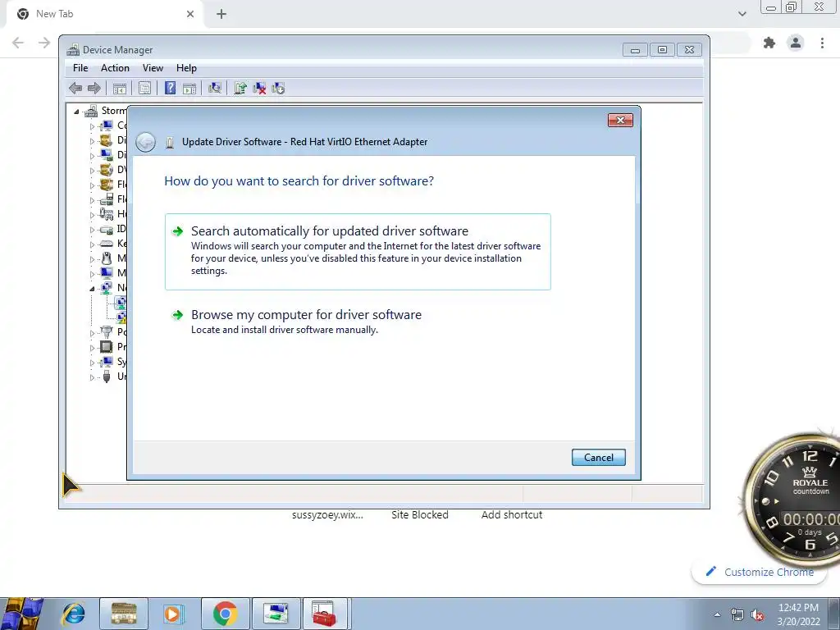Screen dimensions: 840x630
Task: Open Internet Explorer from taskbar
Action: click(73, 614)
